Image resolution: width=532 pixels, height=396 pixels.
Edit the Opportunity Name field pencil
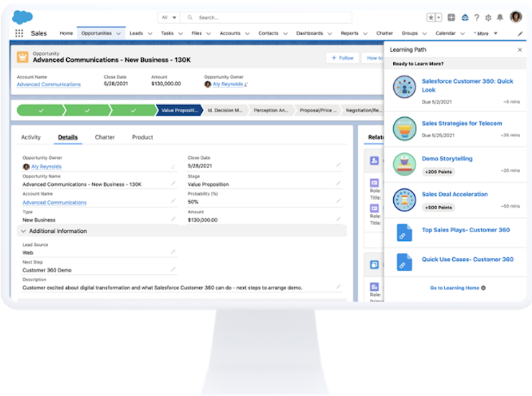pos(173,183)
